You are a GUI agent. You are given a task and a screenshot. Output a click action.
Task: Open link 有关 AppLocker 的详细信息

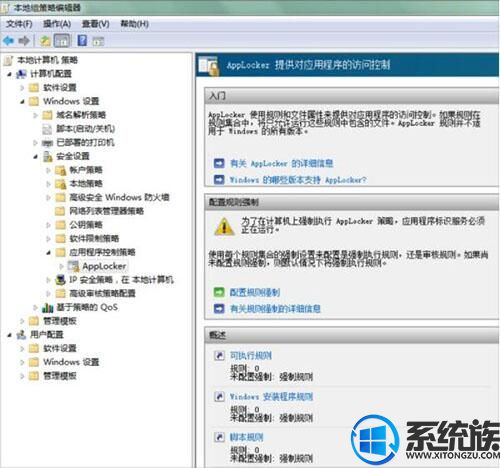(282, 163)
